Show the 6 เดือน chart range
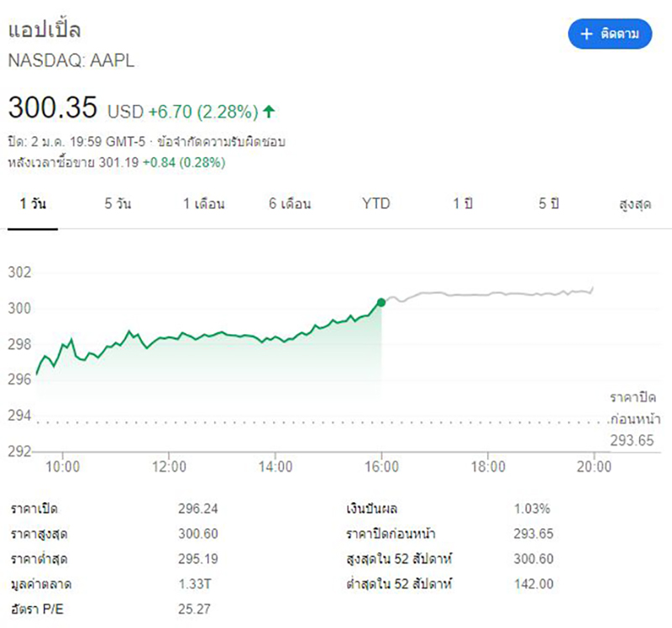Viewport: 672px width, 628px height. pyautogui.click(x=291, y=204)
